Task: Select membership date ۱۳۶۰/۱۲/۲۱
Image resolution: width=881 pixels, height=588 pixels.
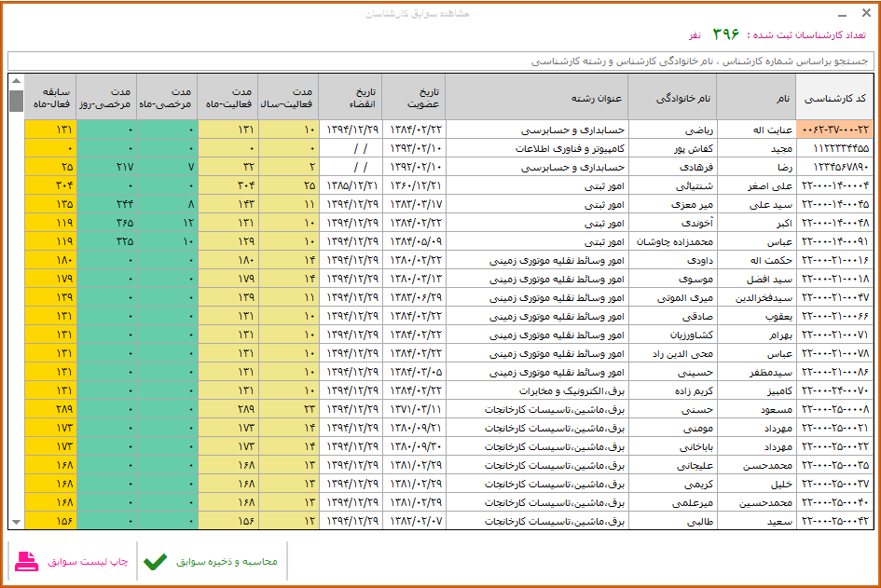Action: [x=414, y=185]
